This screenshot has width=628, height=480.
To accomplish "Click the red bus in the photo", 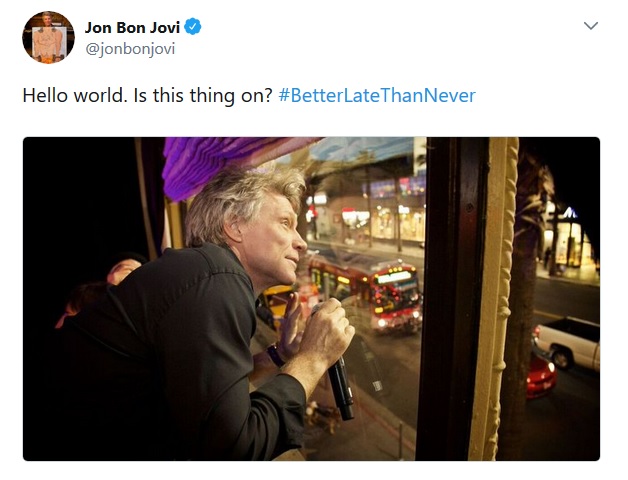I will [x=364, y=291].
